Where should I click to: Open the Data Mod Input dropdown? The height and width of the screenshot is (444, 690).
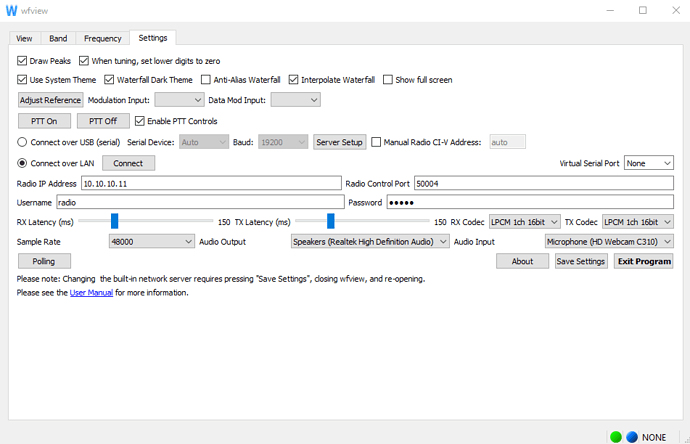point(295,100)
